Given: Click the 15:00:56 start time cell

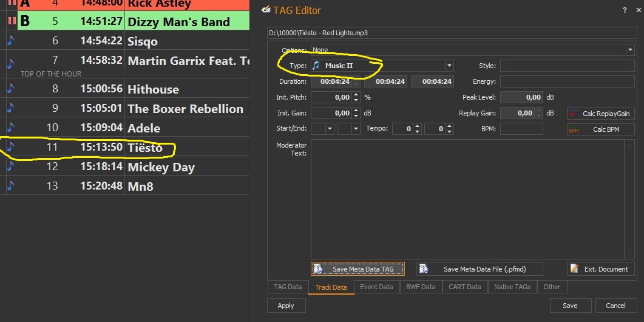Looking at the screenshot, I should click(101, 89).
